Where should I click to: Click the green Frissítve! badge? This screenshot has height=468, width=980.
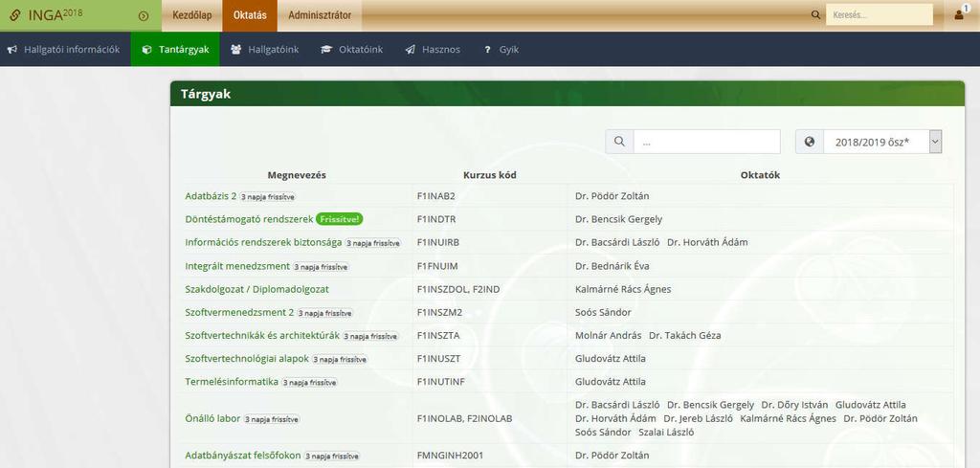[x=340, y=219]
